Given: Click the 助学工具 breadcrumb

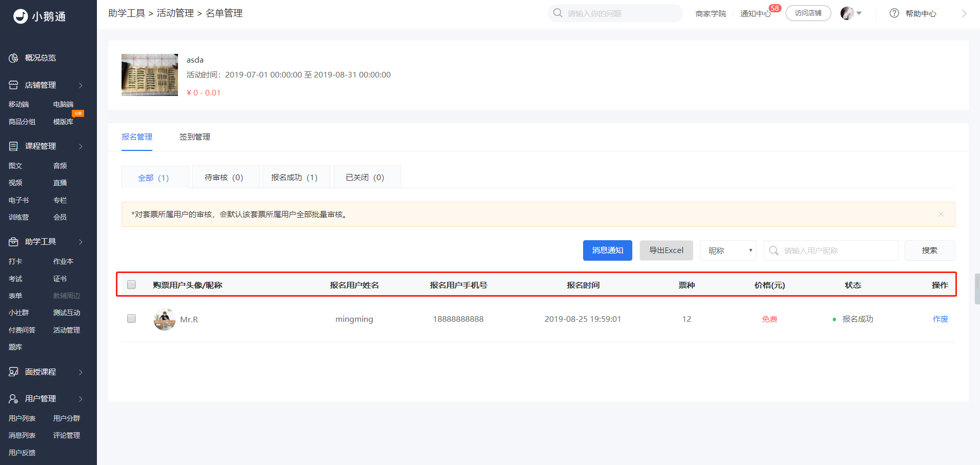Looking at the screenshot, I should click(127, 13).
